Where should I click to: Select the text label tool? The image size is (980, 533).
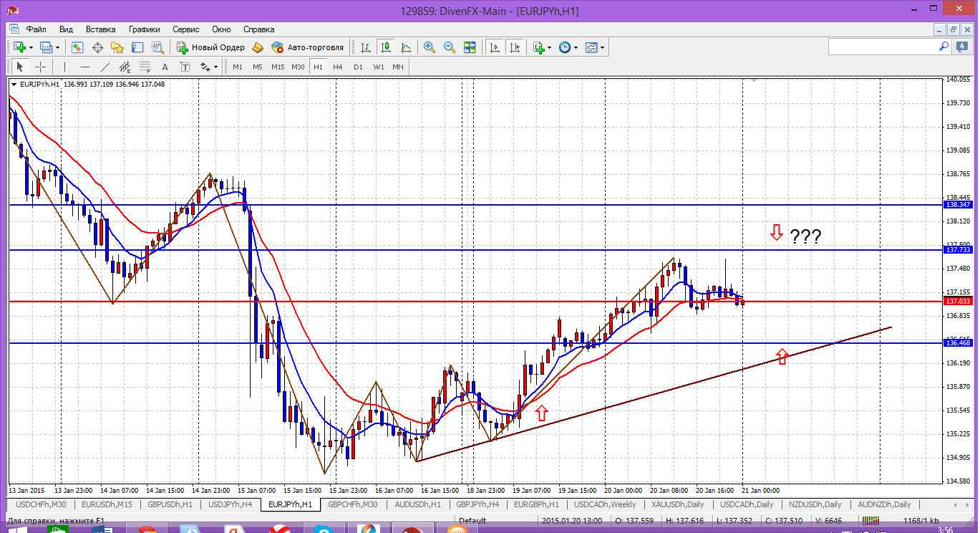click(x=165, y=67)
